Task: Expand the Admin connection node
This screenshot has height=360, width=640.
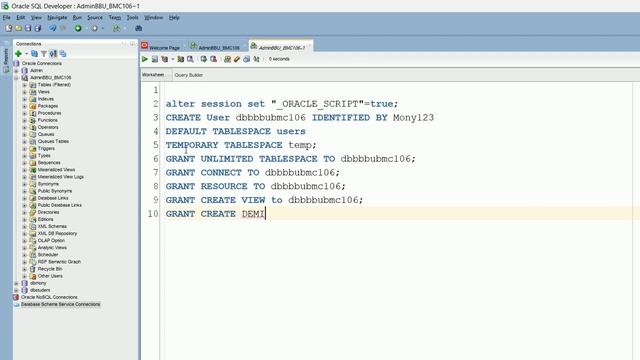Action: (17, 71)
